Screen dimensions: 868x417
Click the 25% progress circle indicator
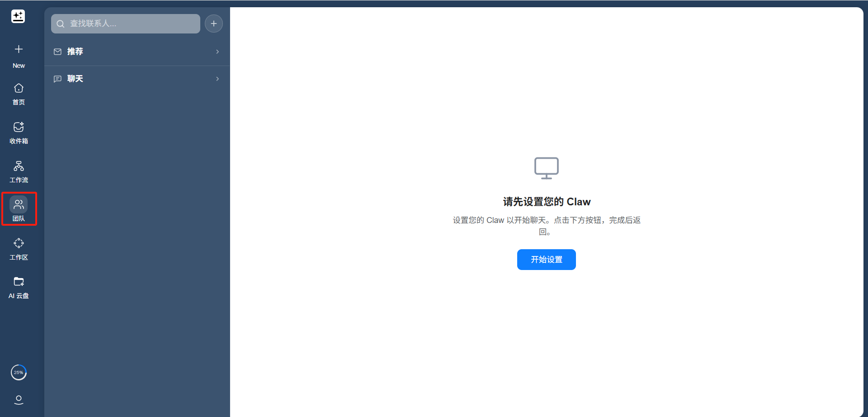[19, 373]
